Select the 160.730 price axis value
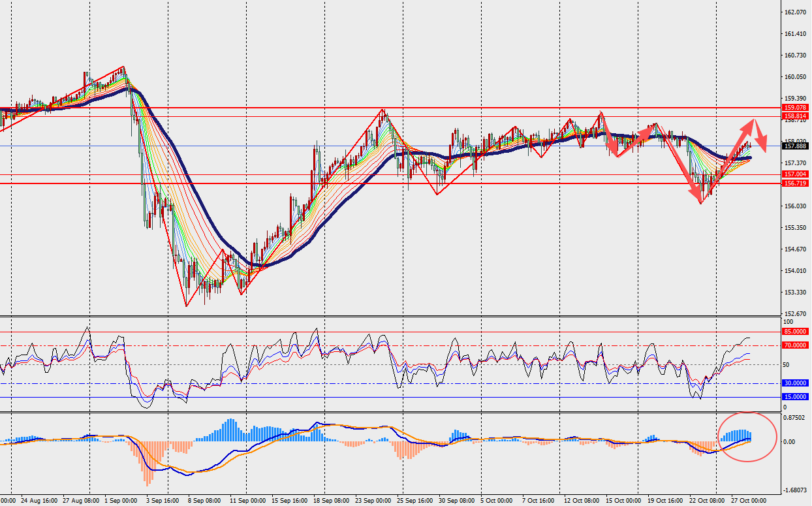The height and width of the screenshot is (506, 812). [794, 55]
